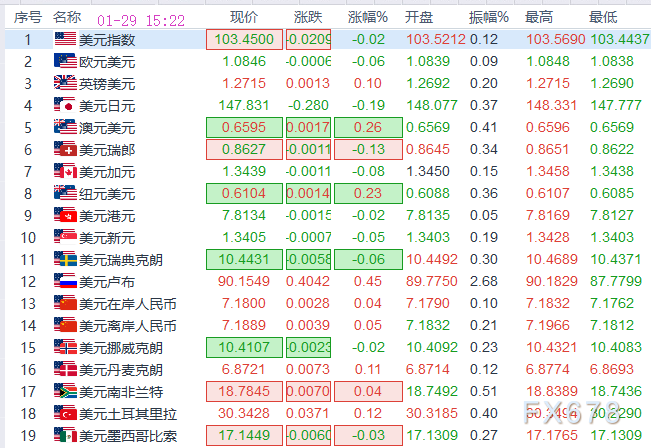Click the South Africa flag icon for 美元南非兰特
Image resolution: width=651 pixels, height=448 pixels.
coord(66,391)
